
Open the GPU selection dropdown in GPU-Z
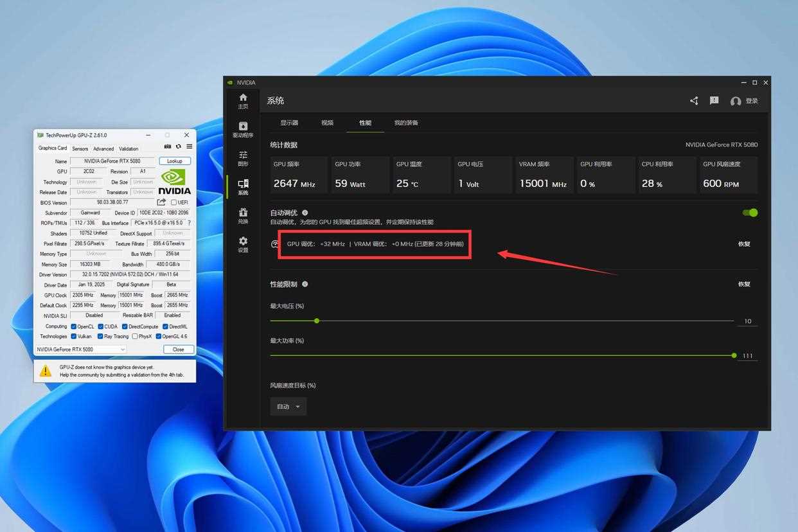click(x=81, y=350)
